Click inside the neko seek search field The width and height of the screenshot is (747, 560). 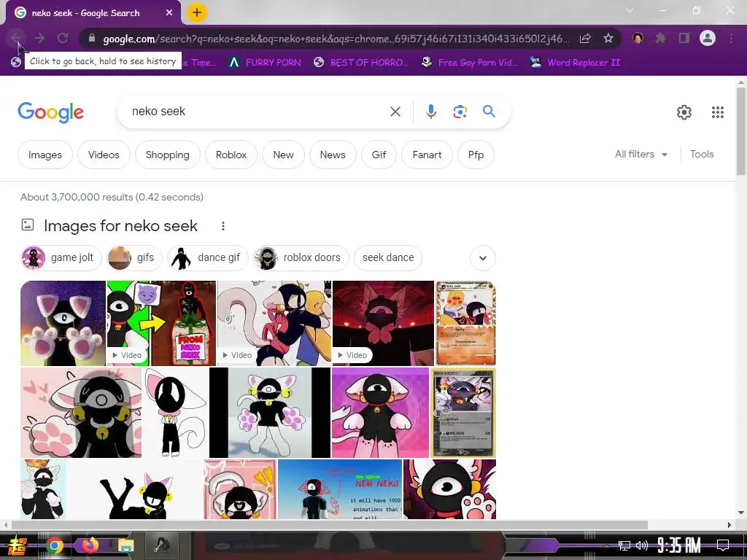click(x=258, y=112)
